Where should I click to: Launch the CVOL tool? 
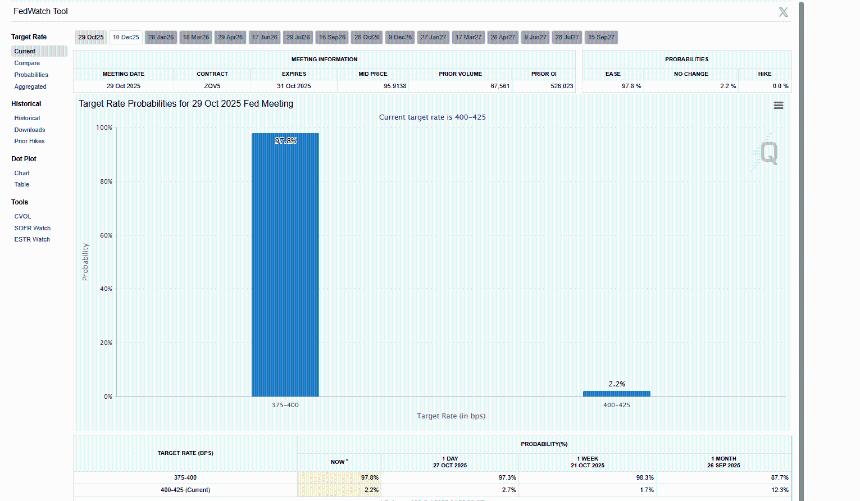(23, 216)
